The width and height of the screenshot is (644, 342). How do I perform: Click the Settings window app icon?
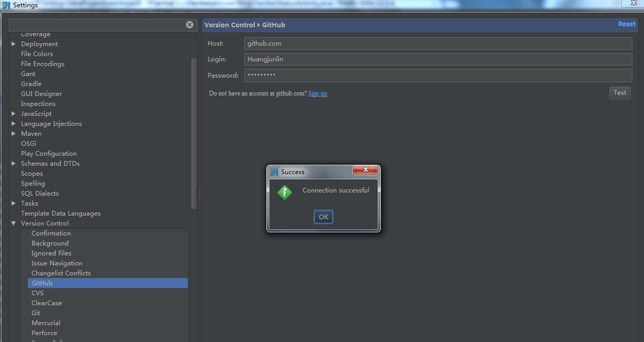(6, 5)
